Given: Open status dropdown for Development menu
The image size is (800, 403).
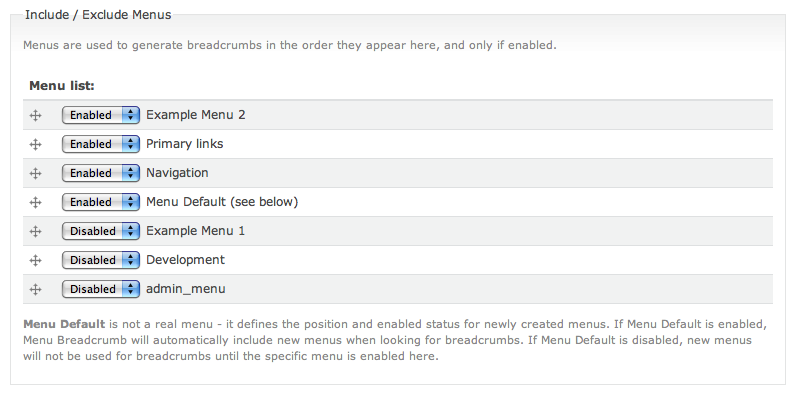Looking at the screenshot, I should 101,261.
